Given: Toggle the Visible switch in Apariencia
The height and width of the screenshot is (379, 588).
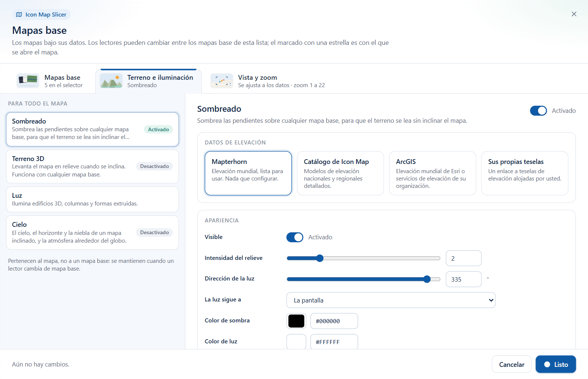Looking at the screenshot, I should (x=295, y=237).
